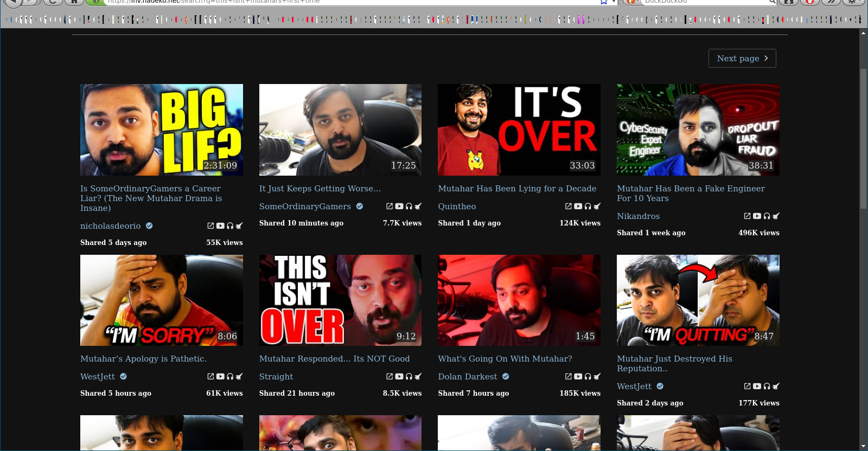The height and width of the screenshot is (451, 868).
Task: Click YouTube play icon for Mutahar's Apology video
Action: pos(220,377)
